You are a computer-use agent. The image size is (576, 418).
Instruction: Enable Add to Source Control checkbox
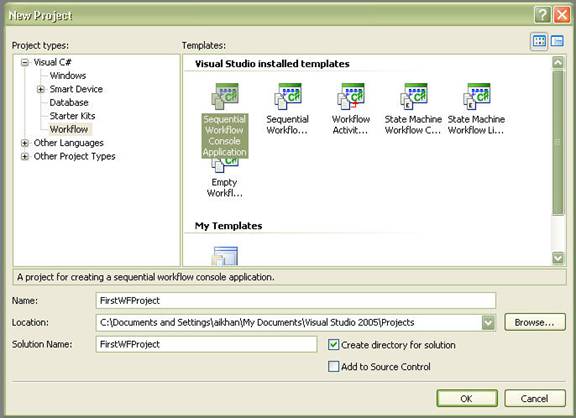click(334, 367)
